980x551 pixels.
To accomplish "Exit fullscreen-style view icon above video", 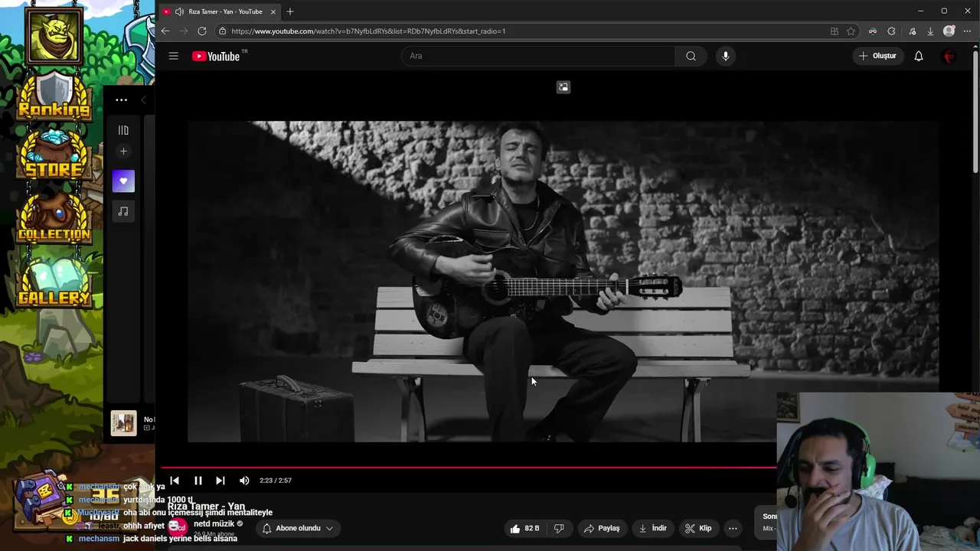I will coord(563,87).
